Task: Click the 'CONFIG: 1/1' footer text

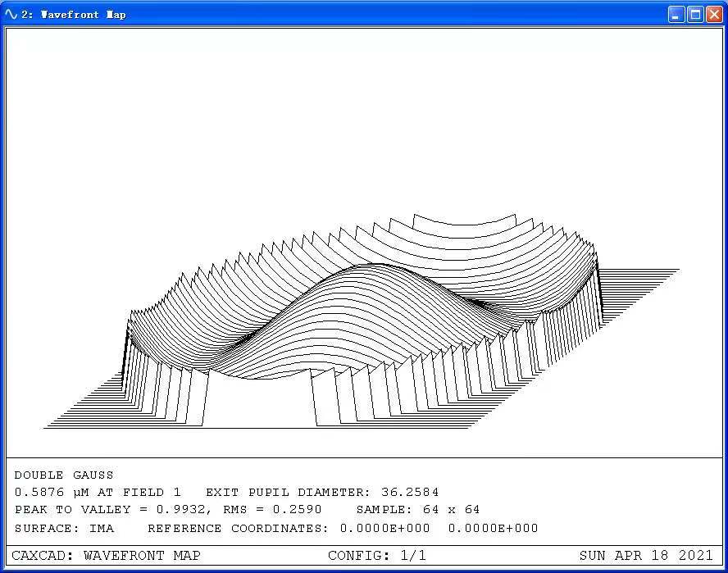Action: tap(377, 555)
